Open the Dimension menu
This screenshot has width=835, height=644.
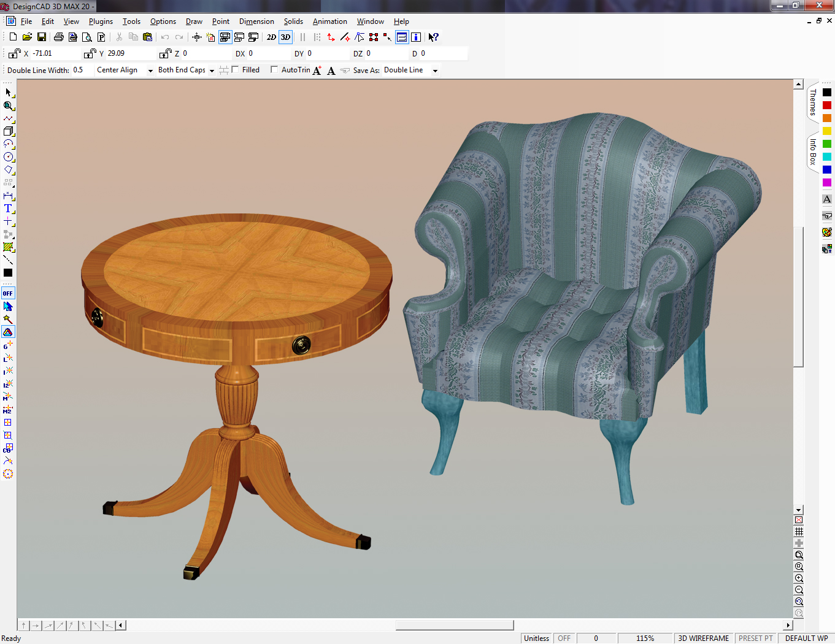(x=256, y=21)
